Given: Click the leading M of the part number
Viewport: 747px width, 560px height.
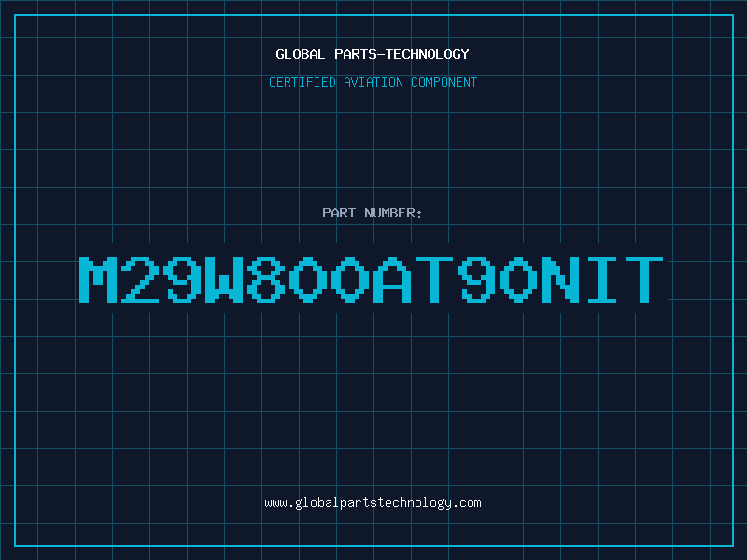Looking at the screenshot, I should pyautogui.click(x=98, y=279).
